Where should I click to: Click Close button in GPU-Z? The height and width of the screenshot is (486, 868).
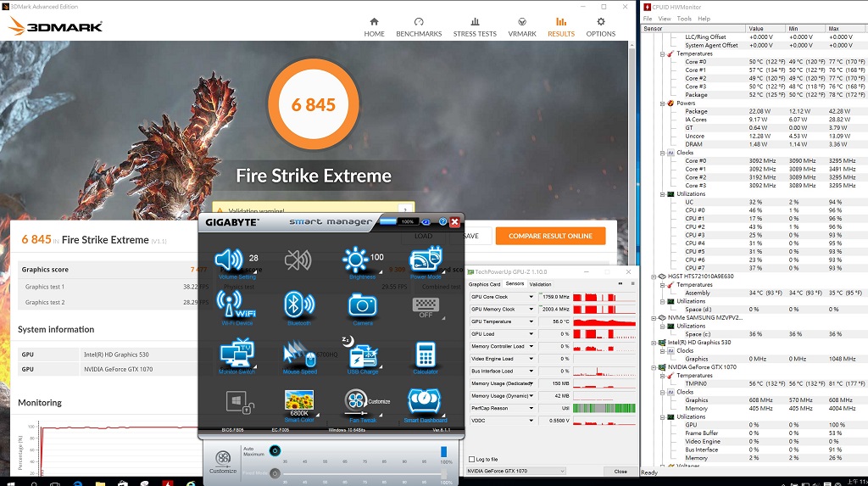coord(620,471)
